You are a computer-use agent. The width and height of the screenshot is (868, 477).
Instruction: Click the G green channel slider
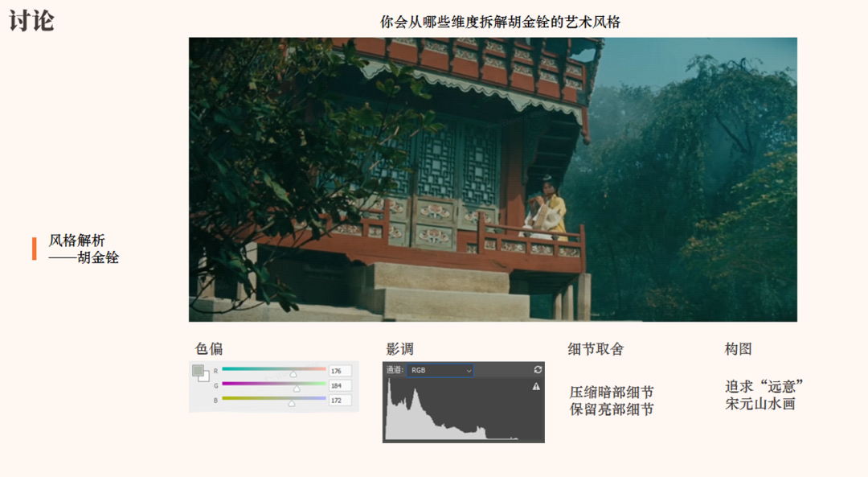(x=274, y=385)
